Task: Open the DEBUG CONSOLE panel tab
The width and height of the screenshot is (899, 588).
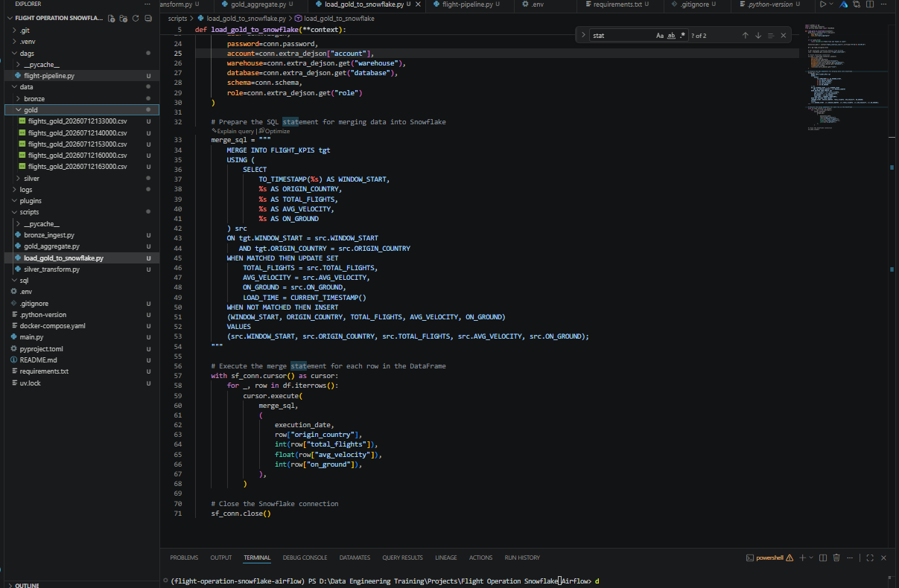Action: click(305, 557)
